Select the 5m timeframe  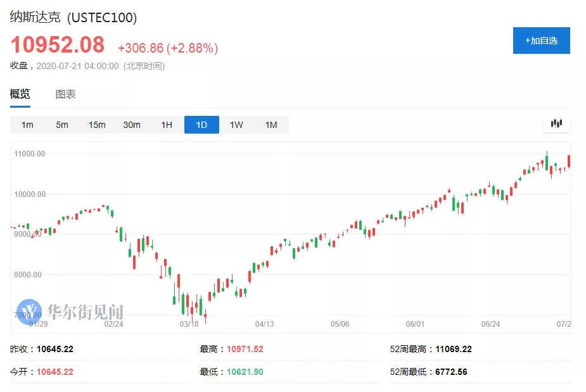click(x=62, y=125)
